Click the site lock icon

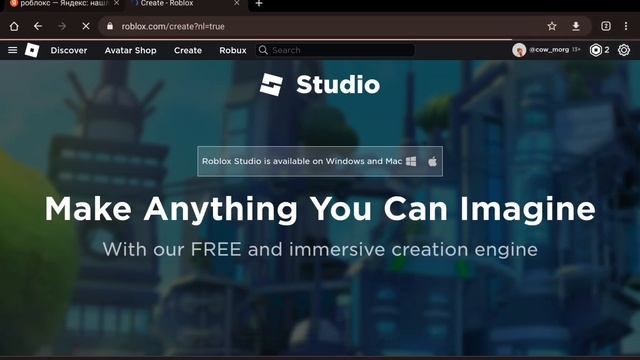point(110,26)
